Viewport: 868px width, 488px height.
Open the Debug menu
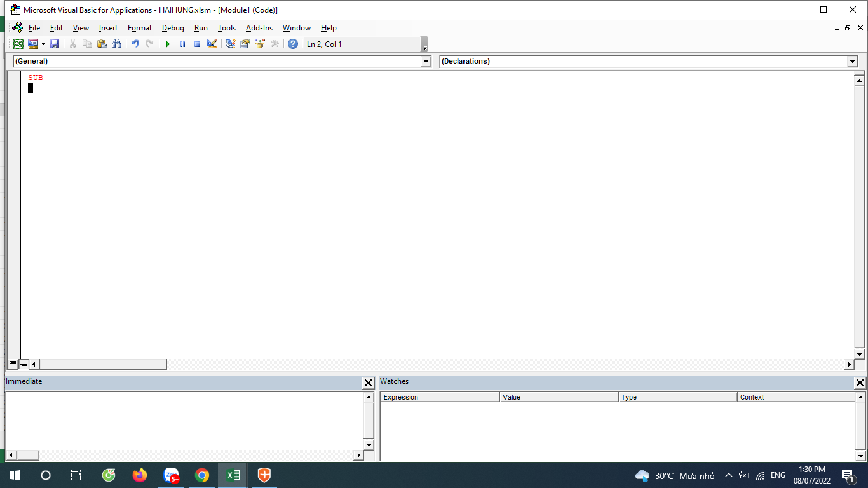pyautogui.click(x=173, y=28)
